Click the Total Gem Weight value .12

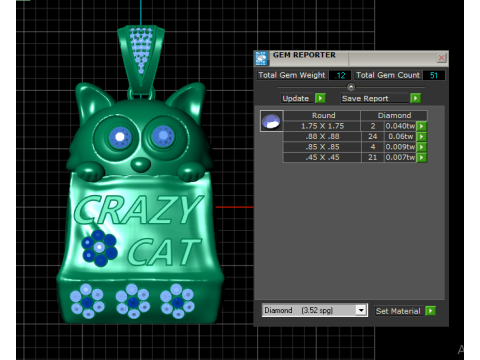click(340, 75)
